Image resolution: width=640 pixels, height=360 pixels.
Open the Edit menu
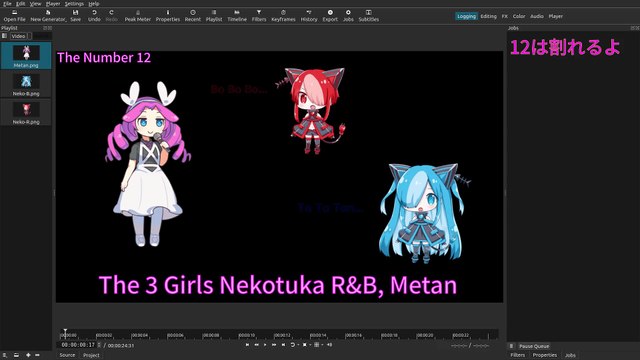point(20,3)
